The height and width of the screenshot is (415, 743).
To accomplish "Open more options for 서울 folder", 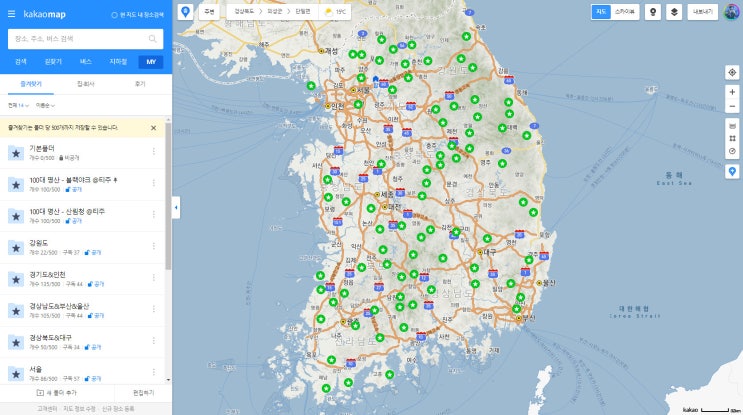I will pyautogui.click(x=154, y=372).
